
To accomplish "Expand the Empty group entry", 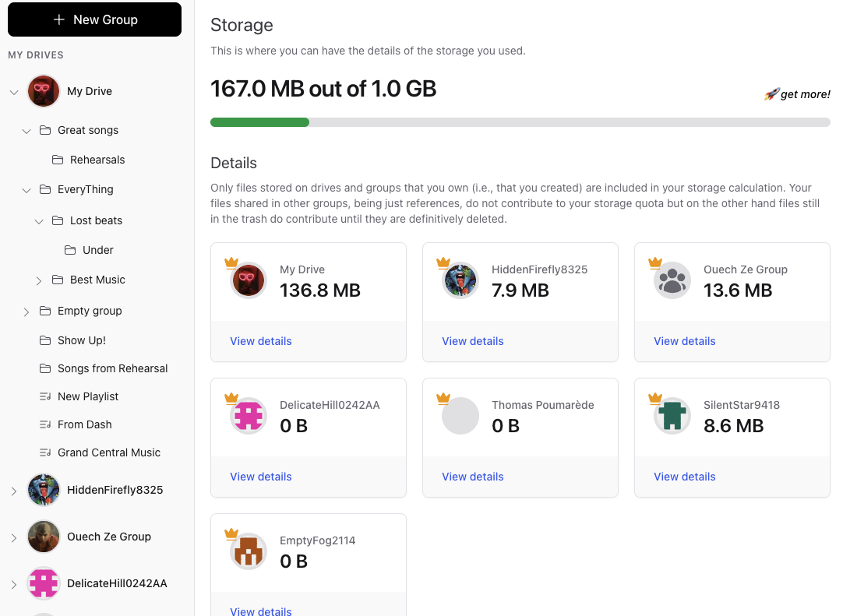I will [x=26, y=311].
